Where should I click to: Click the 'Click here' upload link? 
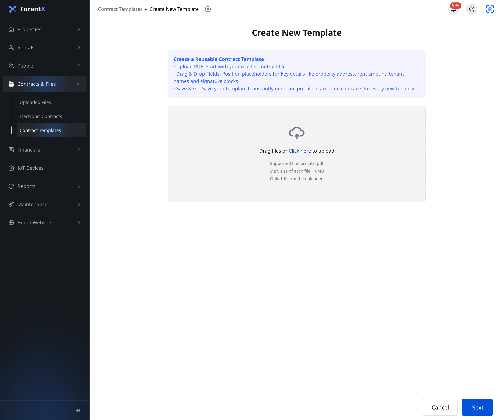click(x=300, y=151)
